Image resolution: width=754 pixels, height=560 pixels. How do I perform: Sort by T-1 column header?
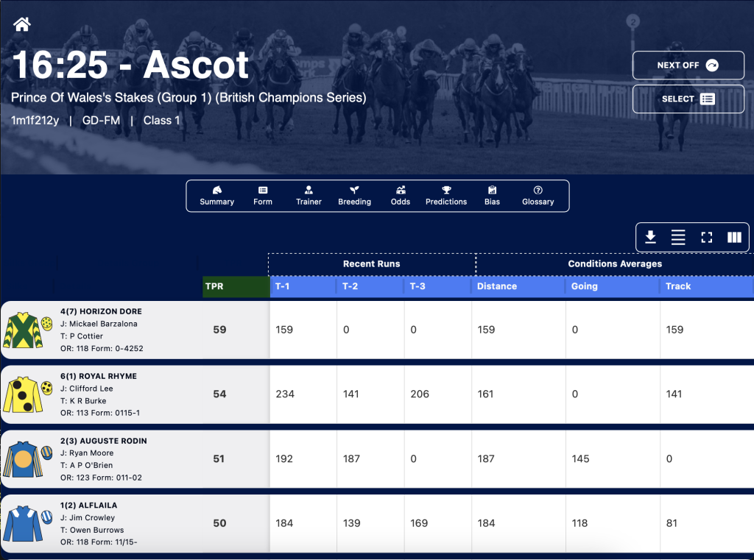pos(303,286)
